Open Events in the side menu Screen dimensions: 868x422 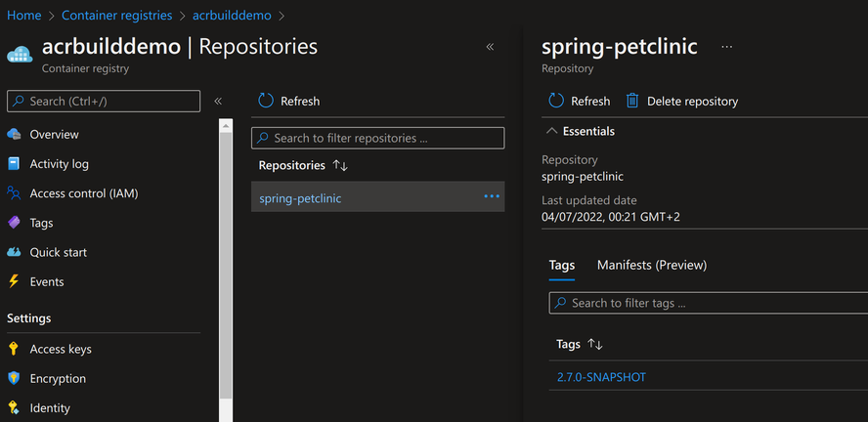click(47, 281)
